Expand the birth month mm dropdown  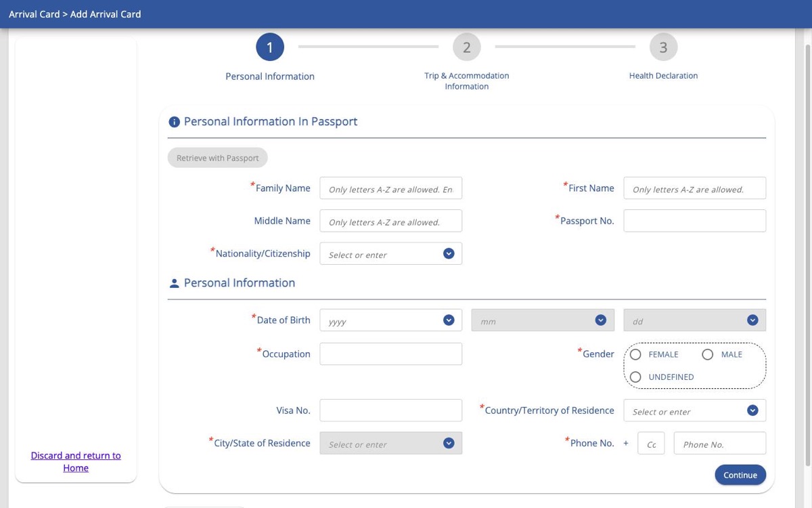(543, 320)
